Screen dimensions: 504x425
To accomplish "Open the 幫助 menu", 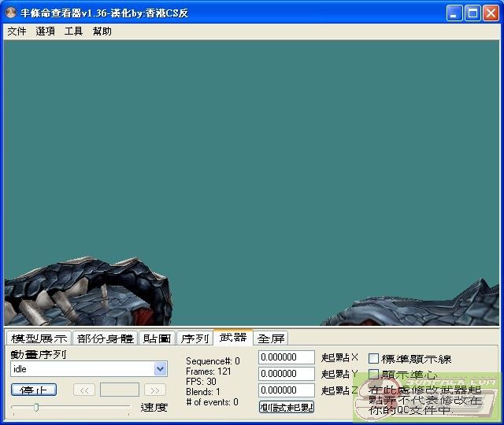I will [102, 31].
